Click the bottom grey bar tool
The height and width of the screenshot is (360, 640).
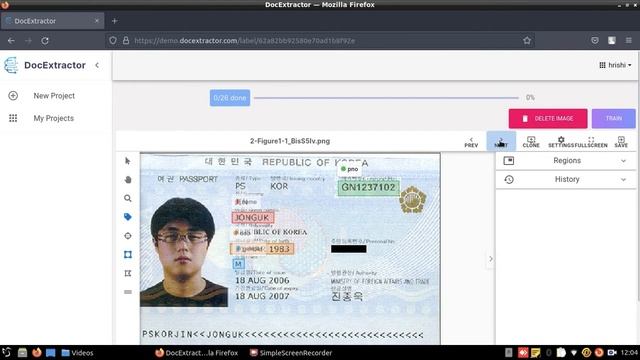128,292
